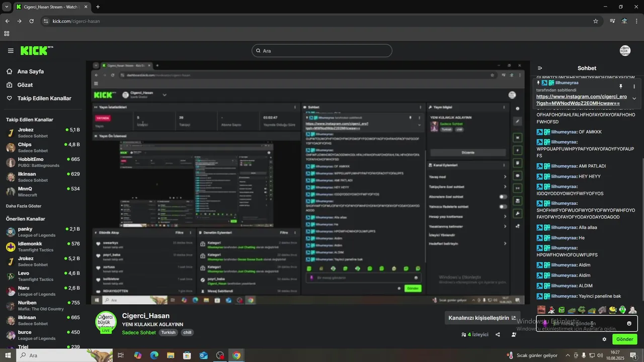The image size is (644, 362).
Task: Open the profile avatar menu at top right
Action: point(625,51)
